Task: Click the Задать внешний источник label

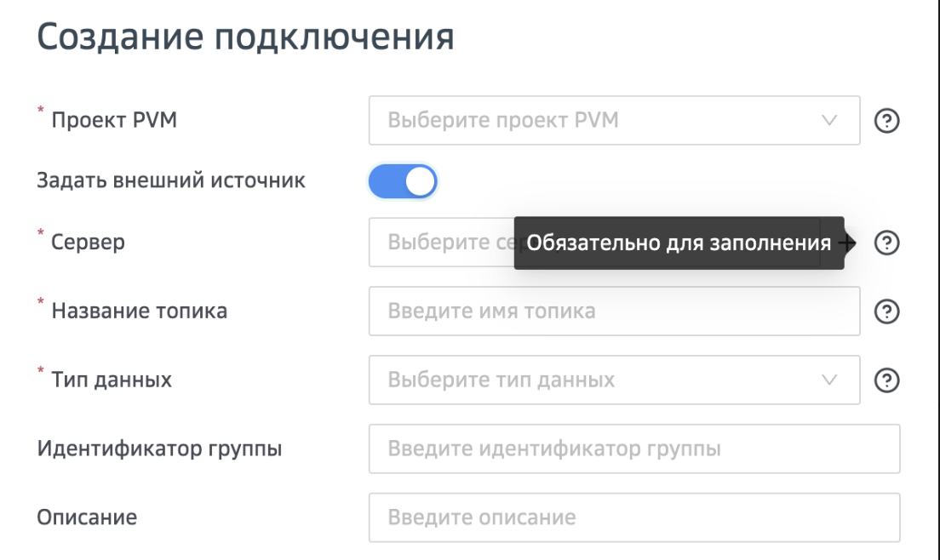Action: click(x=171, y=180)
